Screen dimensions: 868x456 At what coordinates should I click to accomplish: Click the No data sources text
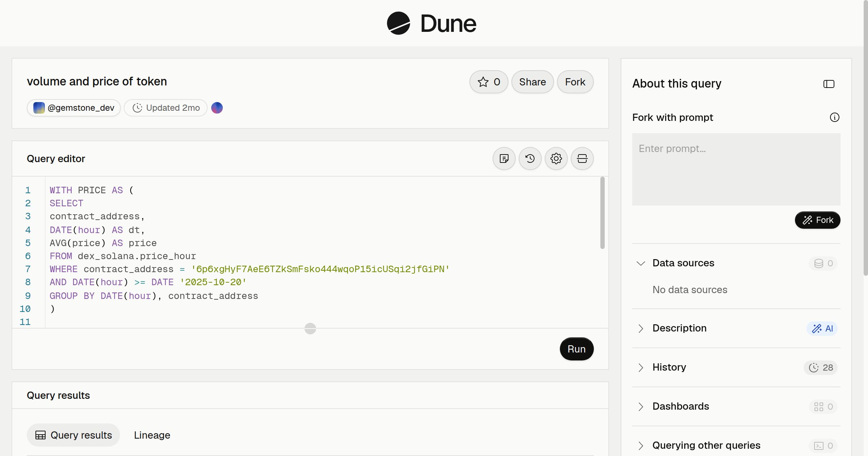pos(690,290)
